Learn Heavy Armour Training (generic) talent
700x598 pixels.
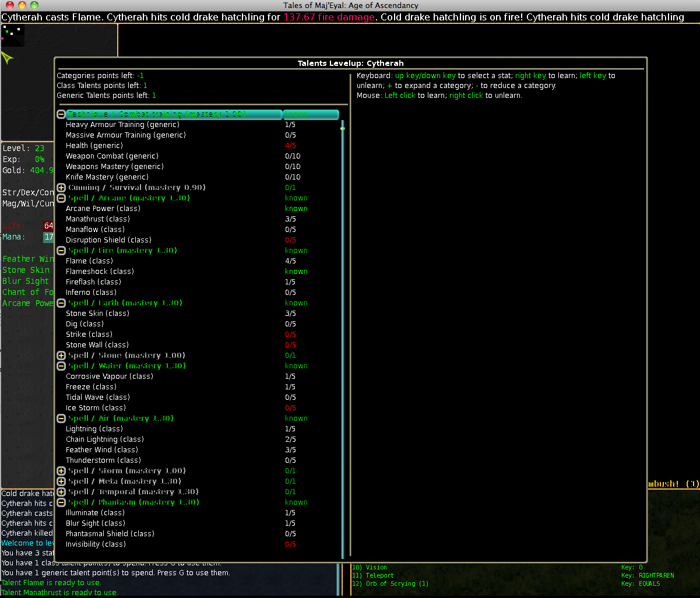pyautogui.click(x=202, y=125)
